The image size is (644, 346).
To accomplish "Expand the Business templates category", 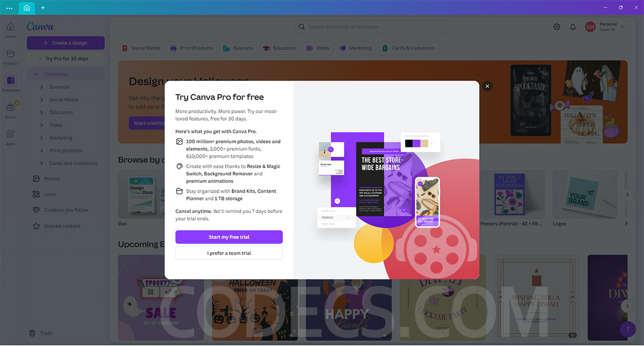I will [x=42, y=87].
